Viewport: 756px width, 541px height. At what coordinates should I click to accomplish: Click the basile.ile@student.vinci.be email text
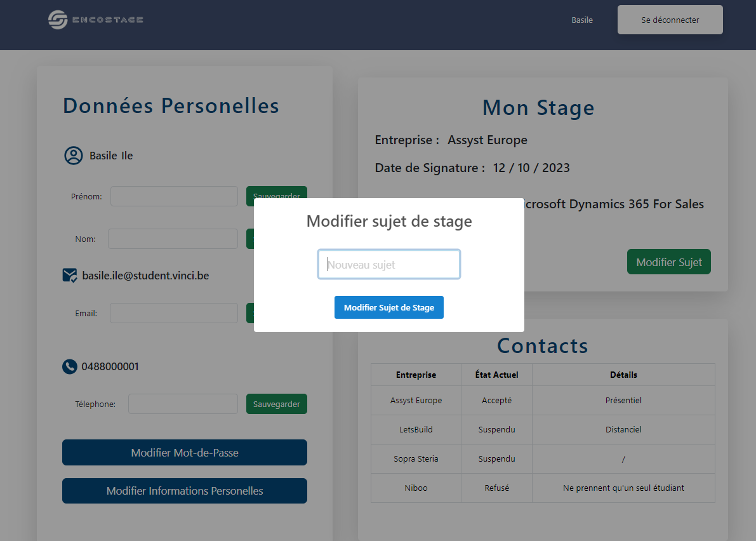tap(145, 276)
